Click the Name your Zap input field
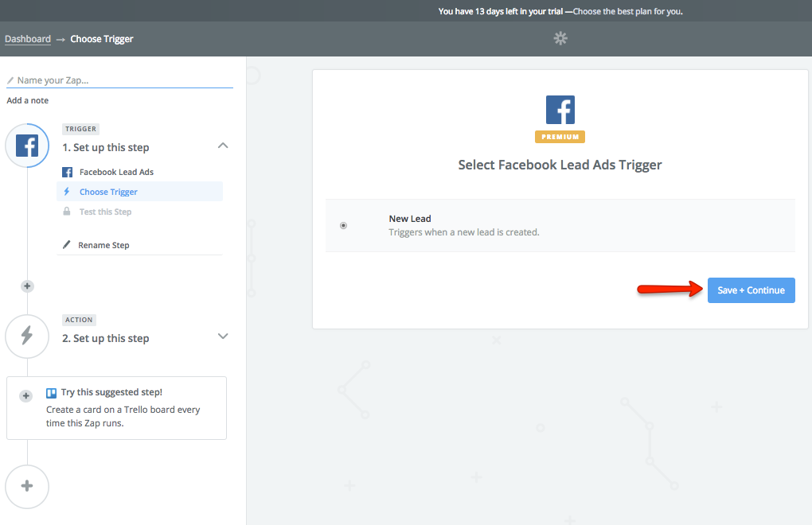The image size is (812, 525). coord(119,80)
